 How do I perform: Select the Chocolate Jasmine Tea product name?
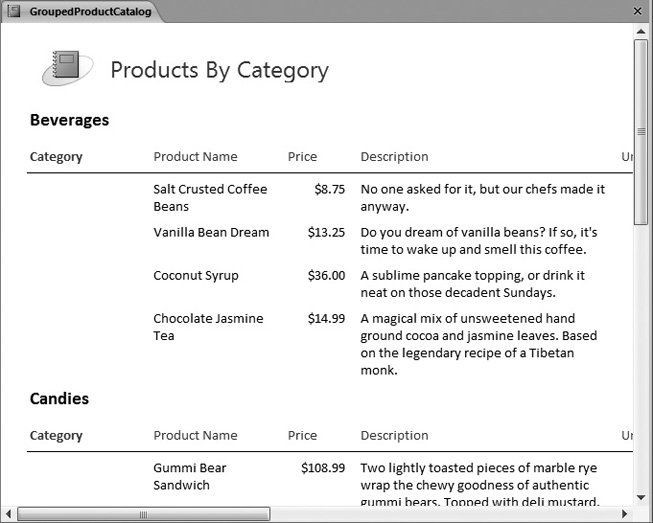tap(208, 327)
